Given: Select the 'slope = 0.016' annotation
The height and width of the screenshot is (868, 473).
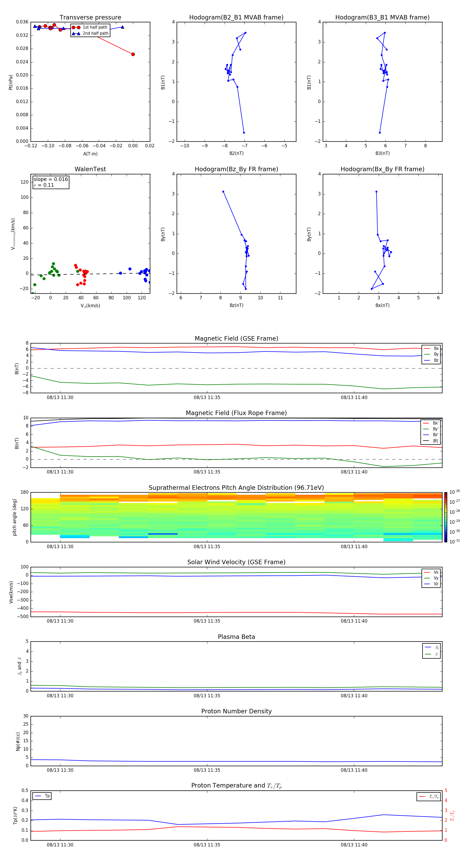Looking at the screenshot, I should 50,179.
